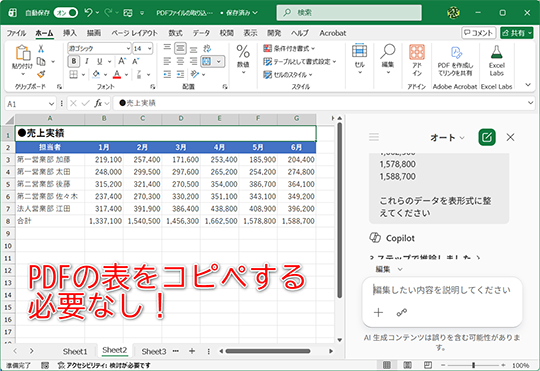Open the File tab
The image size is (540, 371).
[x=16, y=33]
